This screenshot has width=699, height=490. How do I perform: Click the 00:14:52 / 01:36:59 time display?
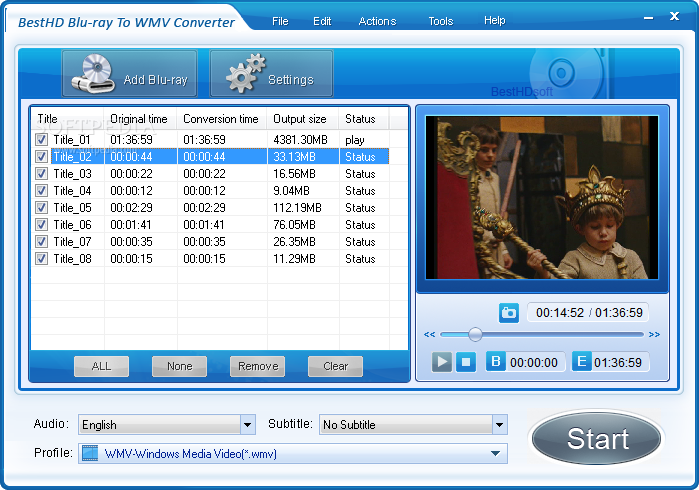click(589, 313)
